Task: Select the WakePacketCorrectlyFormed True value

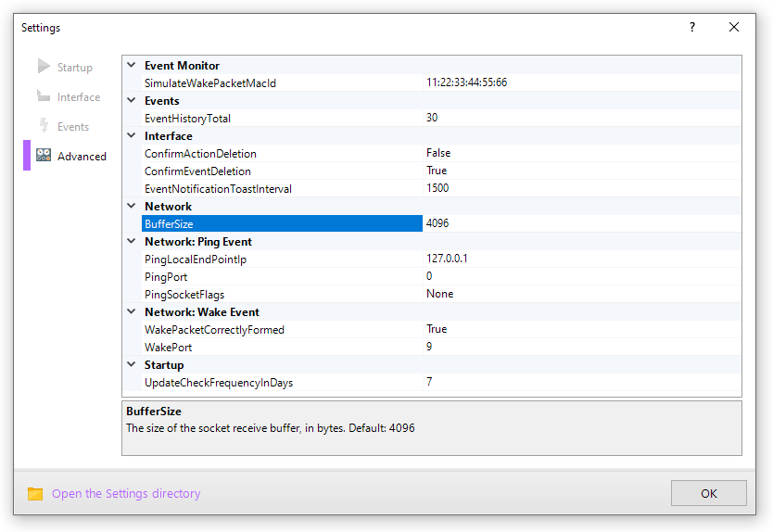Action: [x=437, y=330]
